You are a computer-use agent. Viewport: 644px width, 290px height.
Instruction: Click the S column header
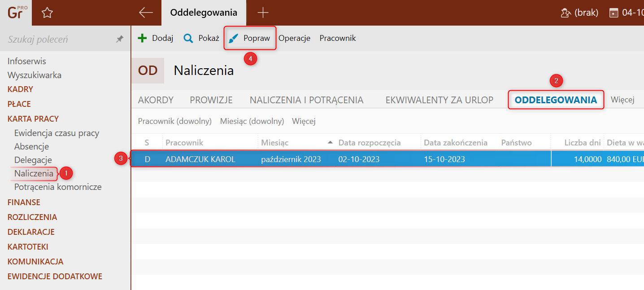147,143
